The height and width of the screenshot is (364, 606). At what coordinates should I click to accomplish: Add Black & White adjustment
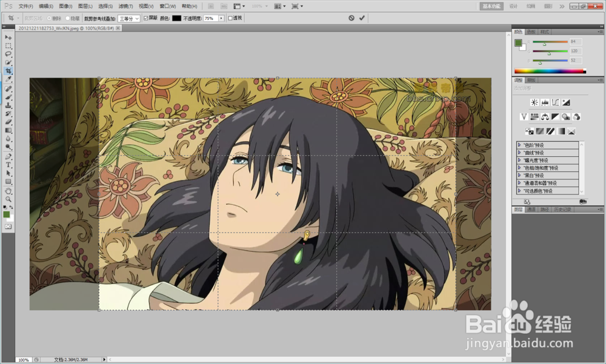pyautogui.click(x=555, y=117)
